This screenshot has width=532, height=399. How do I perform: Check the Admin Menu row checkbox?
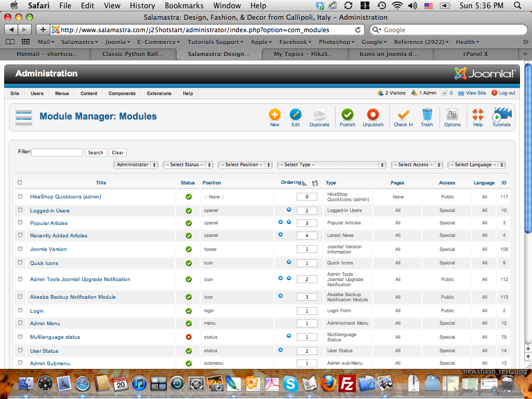[20, 323]
